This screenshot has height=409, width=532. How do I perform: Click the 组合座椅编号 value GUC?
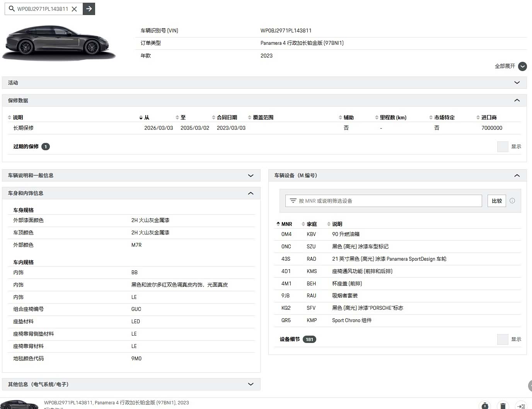(136, 309)
